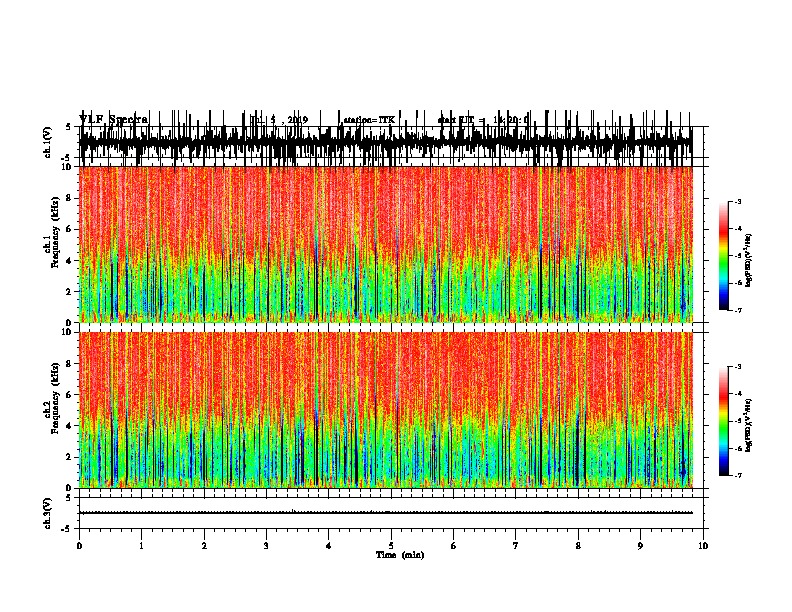The width and height of the screenshot is (792, 612).
Task: Click the 'ch.3(V)' axis label
Action: click(48, 514)
